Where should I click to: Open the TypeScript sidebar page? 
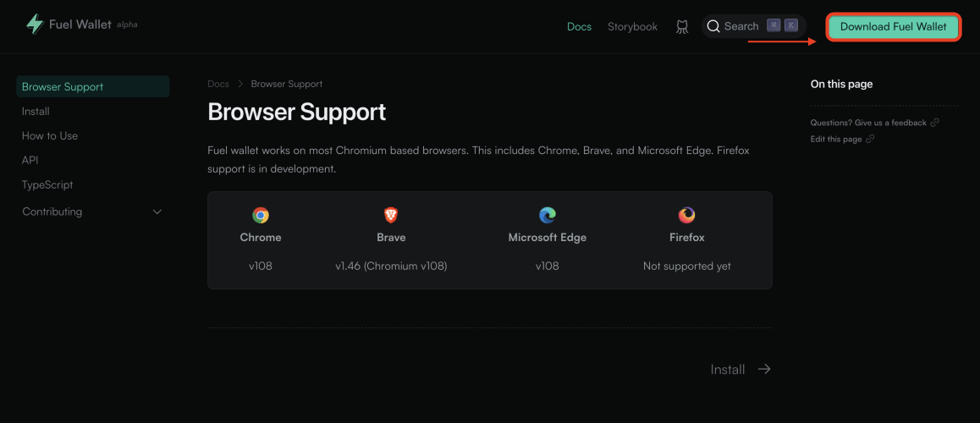(x=47, y=185)
